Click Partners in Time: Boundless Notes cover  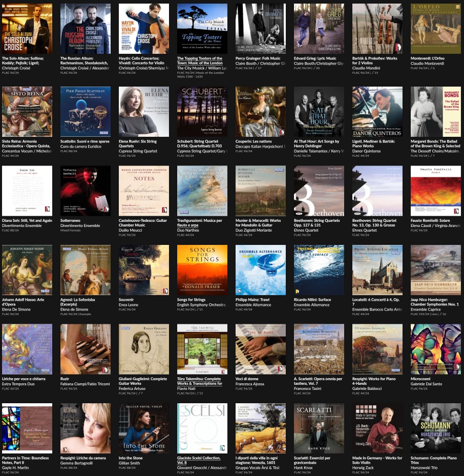pyautogui.click(x=27, y=428)
